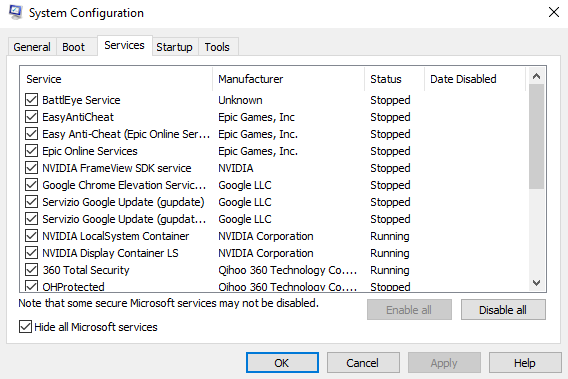This screenshot has width=568, height=379.
Task: Switch to the General tab
Action: point(32,47)
